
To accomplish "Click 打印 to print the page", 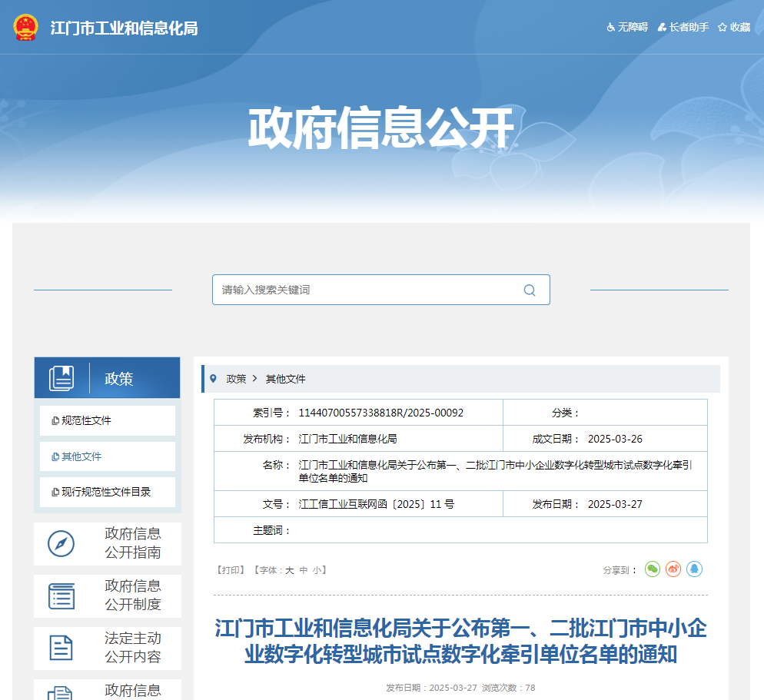I will 230,570.
